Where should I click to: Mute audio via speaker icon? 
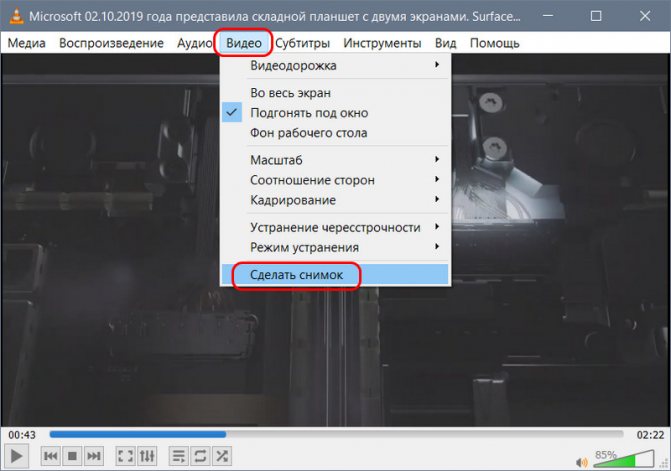(x=582, y=462)
